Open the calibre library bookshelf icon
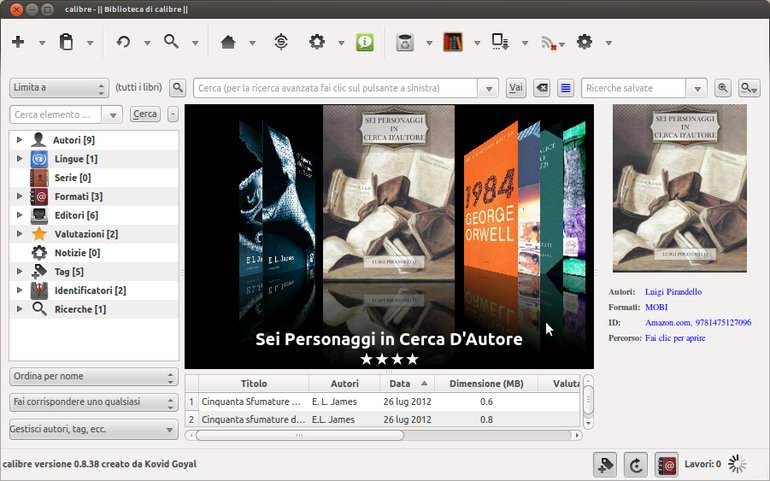Image resolution: width=770 pixels, height=481 pixels. [453, 42]
